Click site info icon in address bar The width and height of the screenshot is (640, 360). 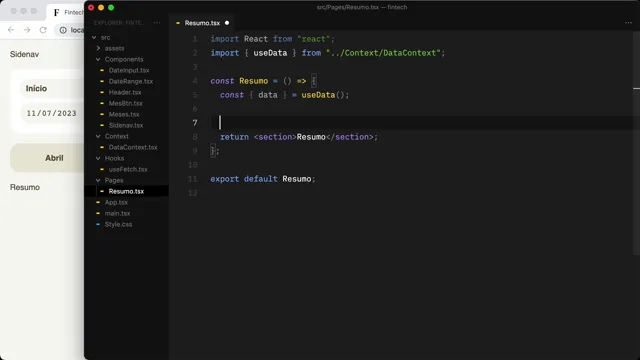[63, 30]
